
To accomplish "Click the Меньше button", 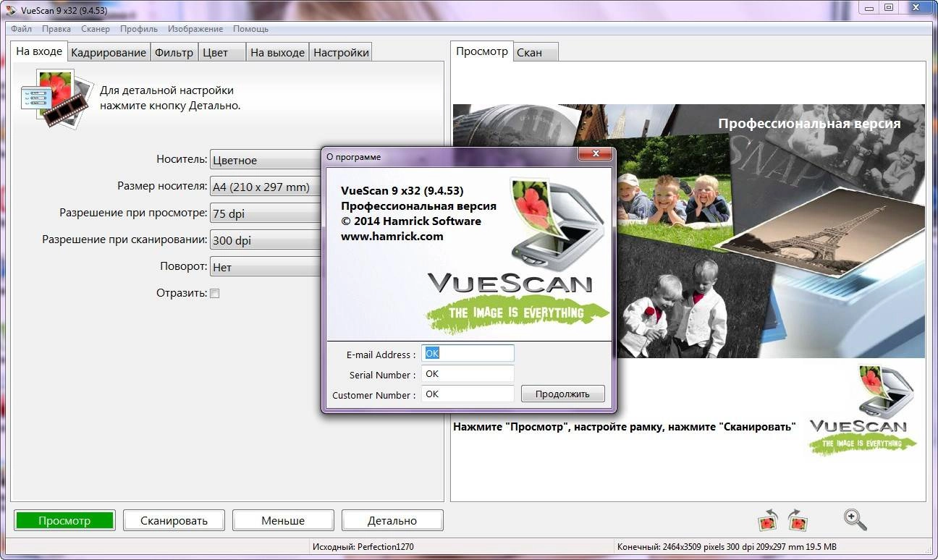I will pyautogui.click(x=283, y=520).
